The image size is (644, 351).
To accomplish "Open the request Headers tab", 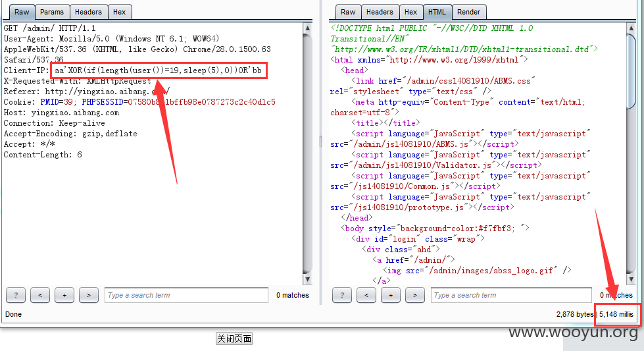I will pos(88,12).
